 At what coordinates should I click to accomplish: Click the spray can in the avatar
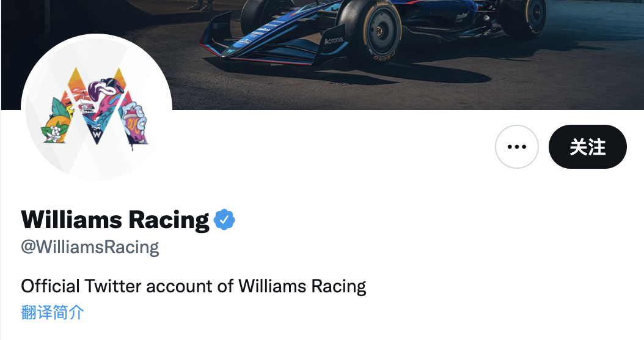click(136, 120)
